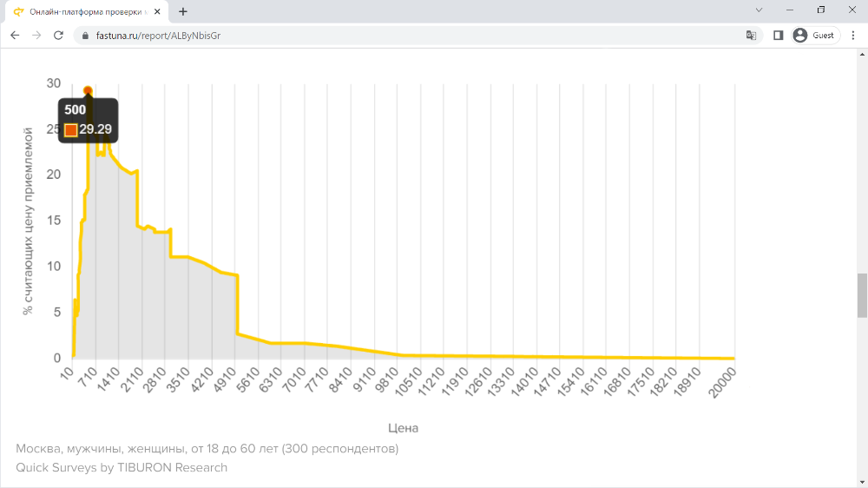Click the 29.29 value in tooltip

[95, 129]
